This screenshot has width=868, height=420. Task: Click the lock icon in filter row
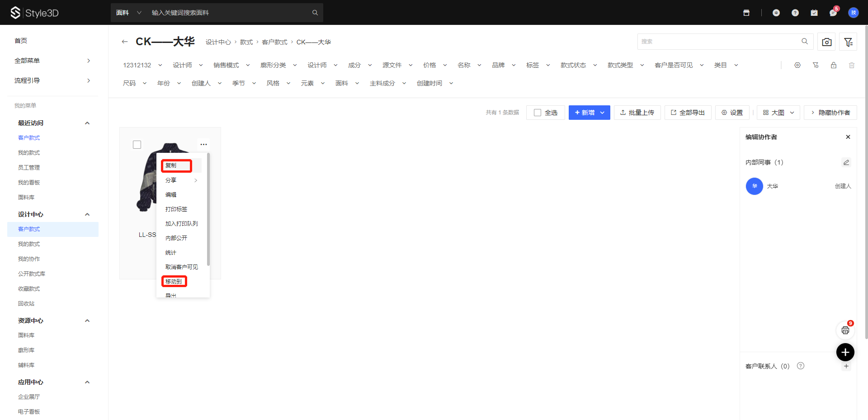click(833, 65)
